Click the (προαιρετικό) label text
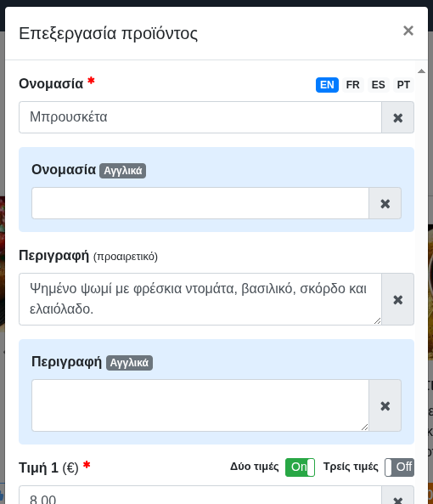This screenshot has height=504, width=433. (126, 257)
